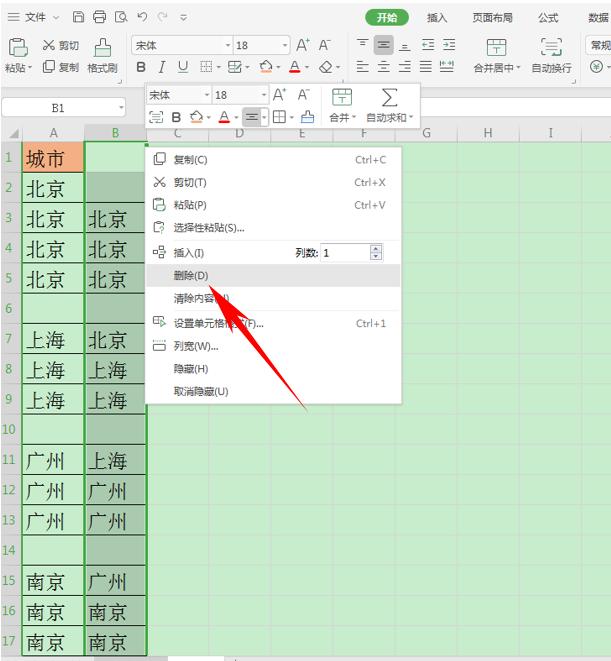Click the decrease indent icon

tap(428, 45)
